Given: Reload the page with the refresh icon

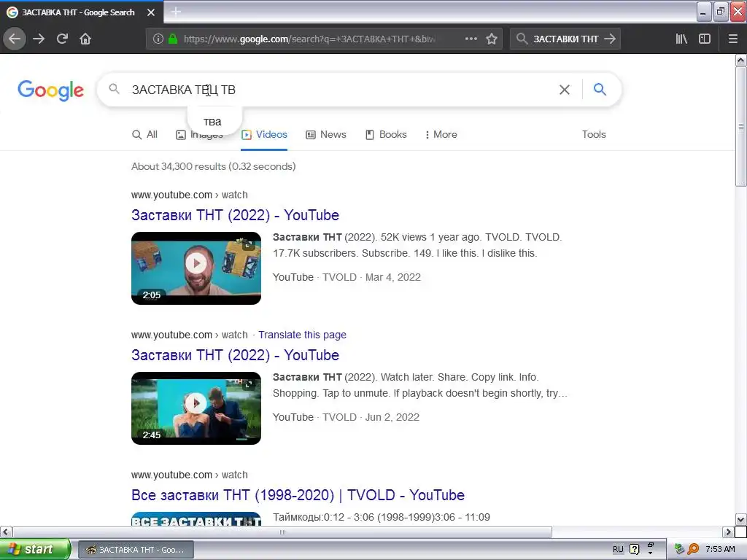Looking at the screenshot, I should (x=62, y=39).
